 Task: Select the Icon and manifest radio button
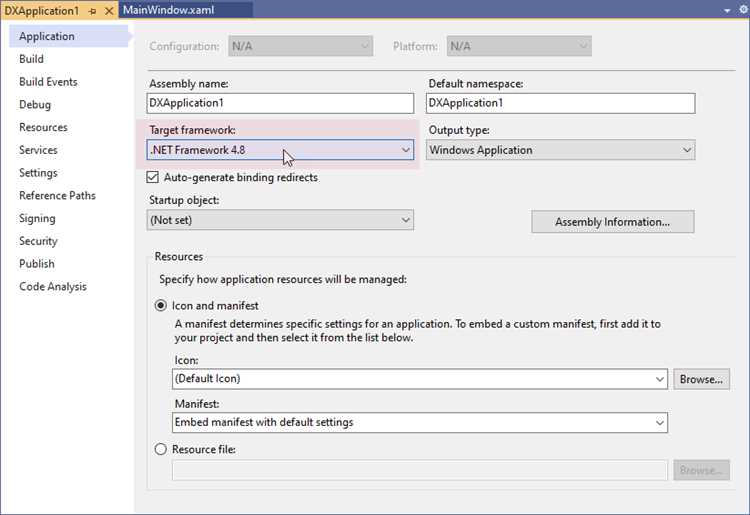click(161, 306)
